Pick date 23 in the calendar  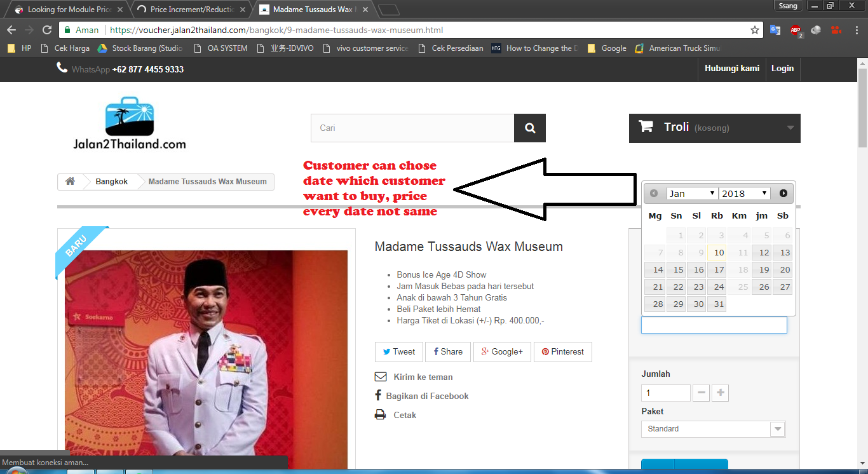[x=698, y=287]
